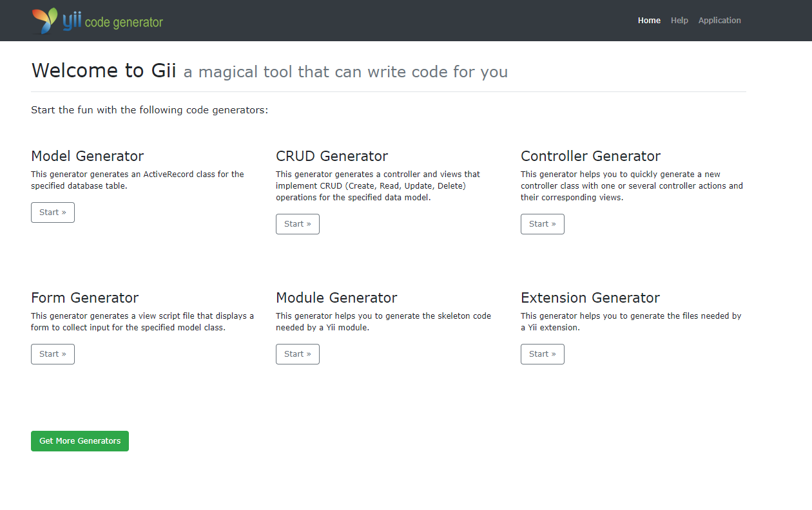Click the Welcome to Gii title
The height and width of the screenshot is (510, 812).
coord(104,70)
